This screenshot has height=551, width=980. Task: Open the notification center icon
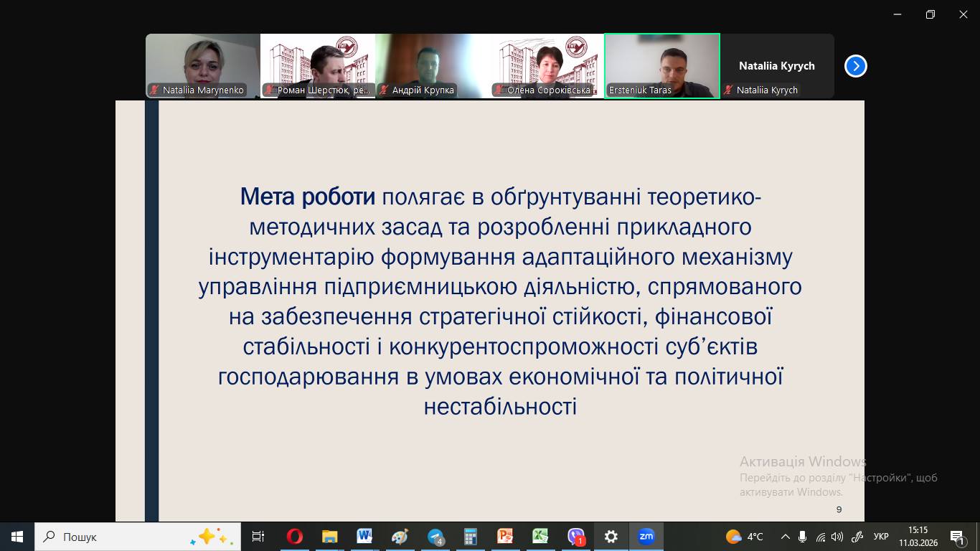point(958,537)
